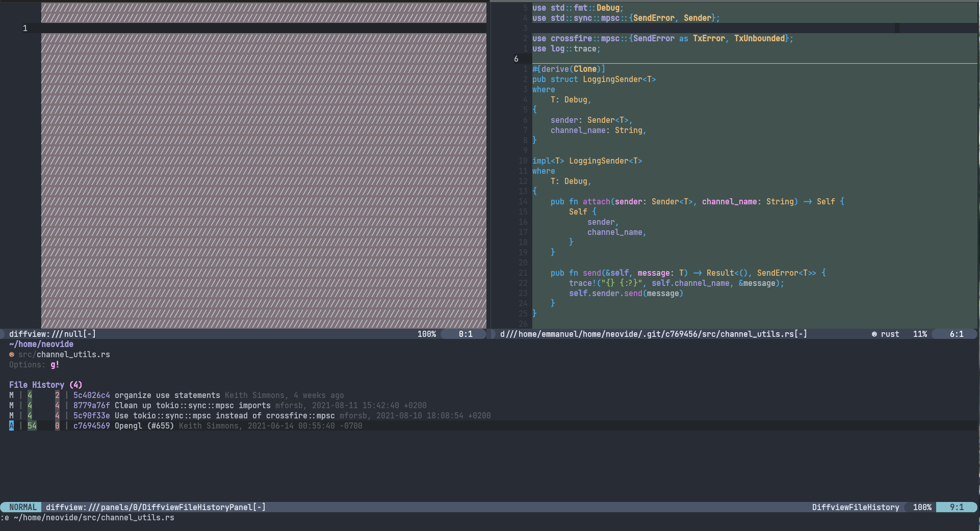This screenshot has height=531, width=980.
Task: Toggle the added-lines marker A on the last commit
Action: click(11, 426)
